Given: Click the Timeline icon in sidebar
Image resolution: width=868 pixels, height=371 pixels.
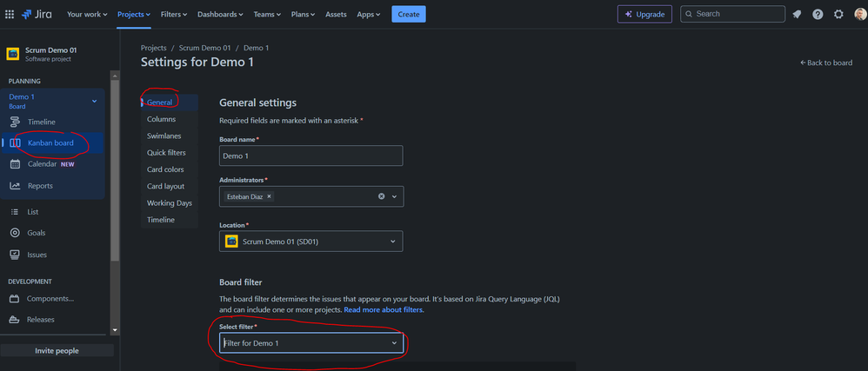Looking at the screenshot, I should 15,122.
